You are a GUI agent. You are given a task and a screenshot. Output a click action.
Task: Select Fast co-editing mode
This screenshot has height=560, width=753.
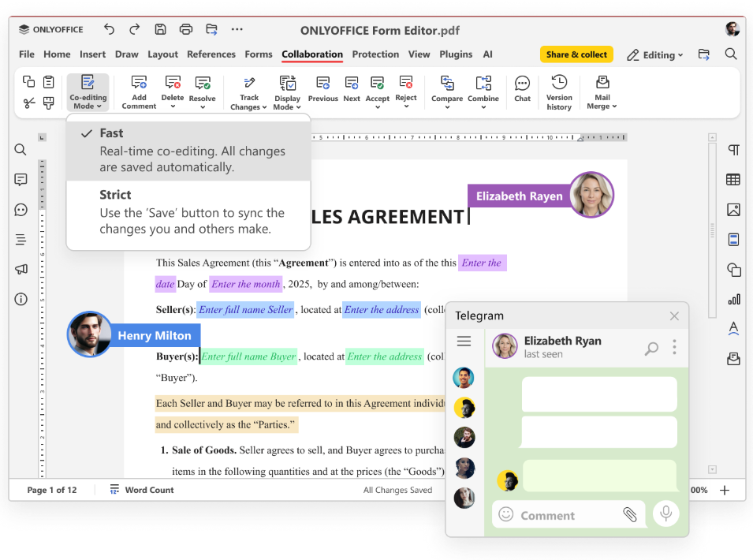pyautogui.click(x=188, y=150)
